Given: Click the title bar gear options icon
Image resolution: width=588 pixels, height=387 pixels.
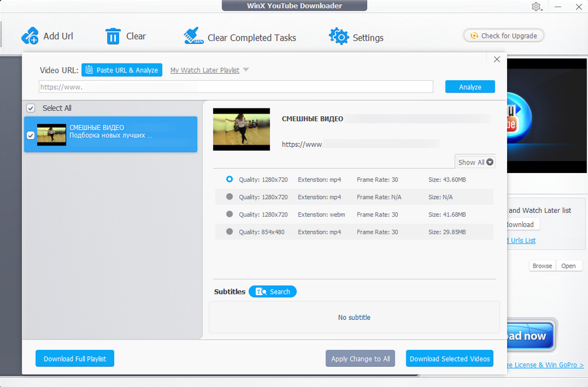Looking at the screenshot, I should tap(536, 7).
